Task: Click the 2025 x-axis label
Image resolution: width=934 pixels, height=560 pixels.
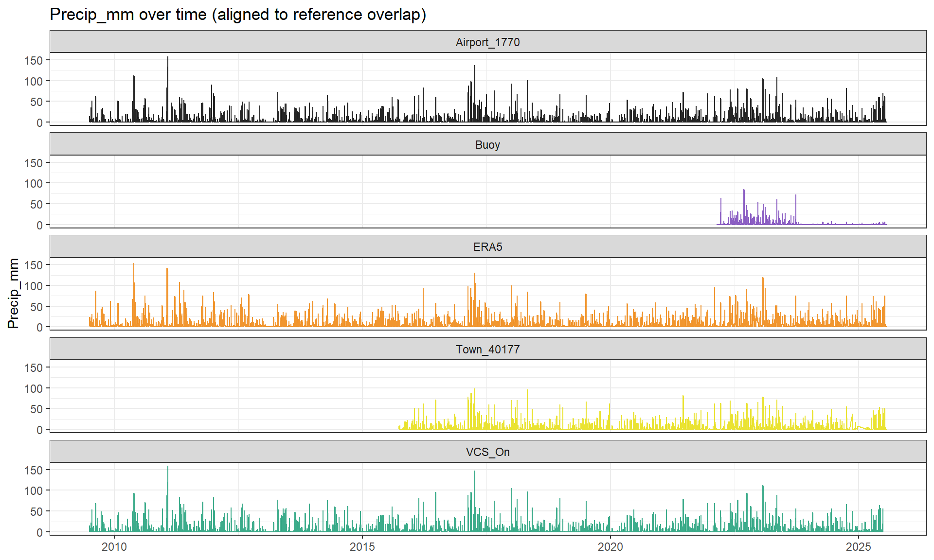Action: click(859, 547)
